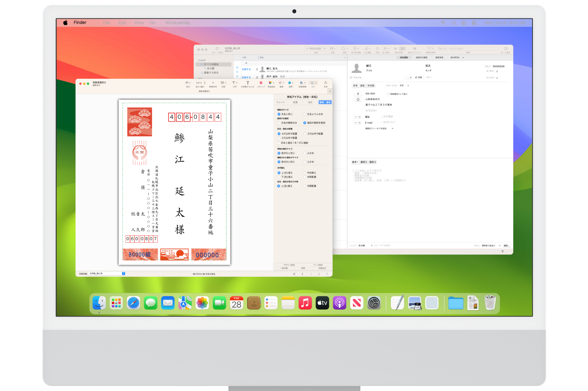Go to next recipient record

311,274
